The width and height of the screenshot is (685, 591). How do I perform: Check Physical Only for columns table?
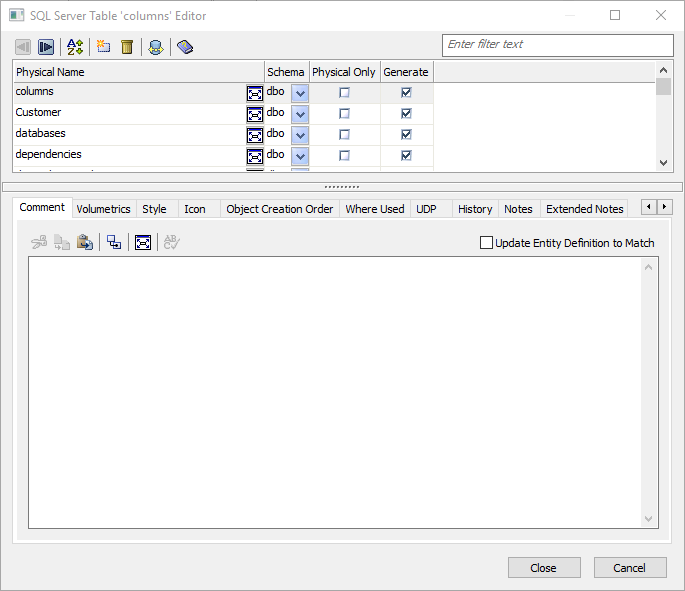(344, 93)
